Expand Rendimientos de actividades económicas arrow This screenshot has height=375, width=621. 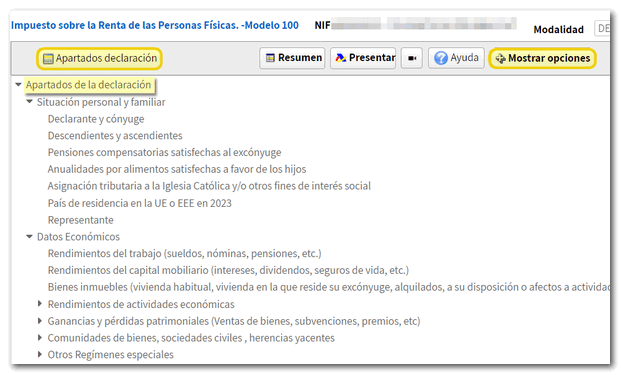click(x=40, y=304)
